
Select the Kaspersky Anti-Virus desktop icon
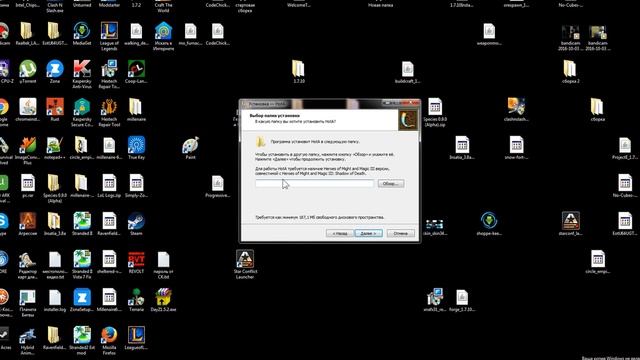coord(82,74)
